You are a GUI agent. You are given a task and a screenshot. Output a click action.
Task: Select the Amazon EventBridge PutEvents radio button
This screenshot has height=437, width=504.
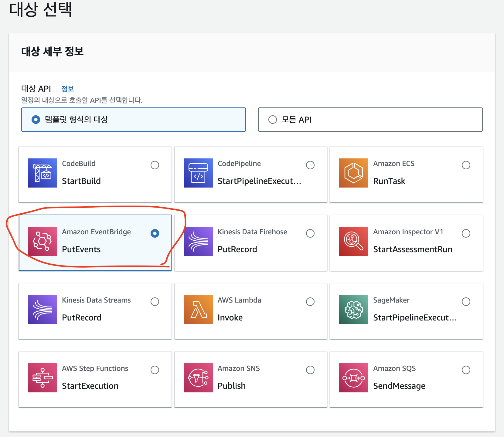pyautogui.click(x=155, y=233)
